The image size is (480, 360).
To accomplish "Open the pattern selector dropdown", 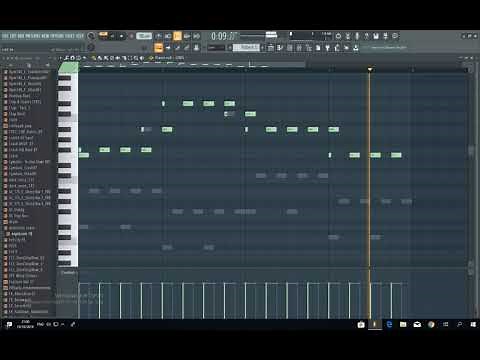I will point(246,48).
